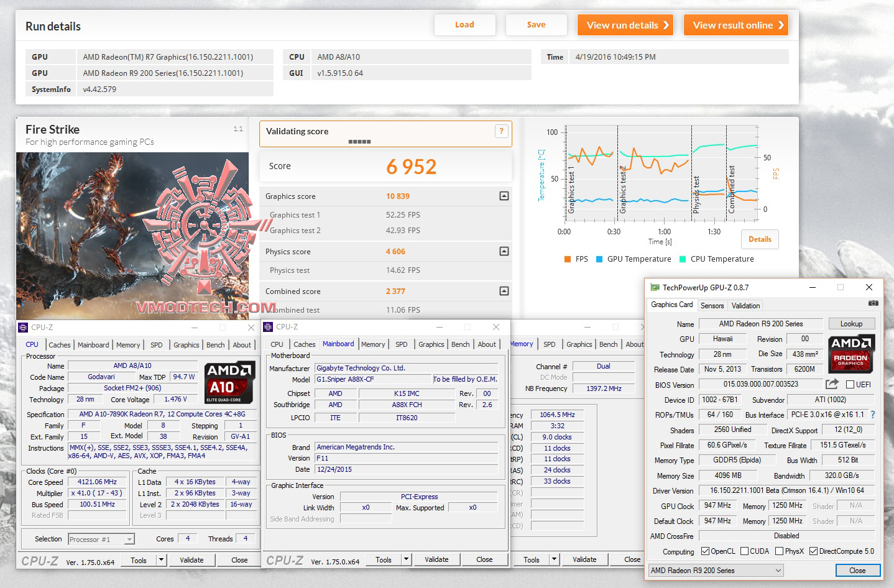Viewport: 894px width, 588px height.
Task: Open the SPD tab in the CPU-Z motherboard window
Action: coord(402,344)
